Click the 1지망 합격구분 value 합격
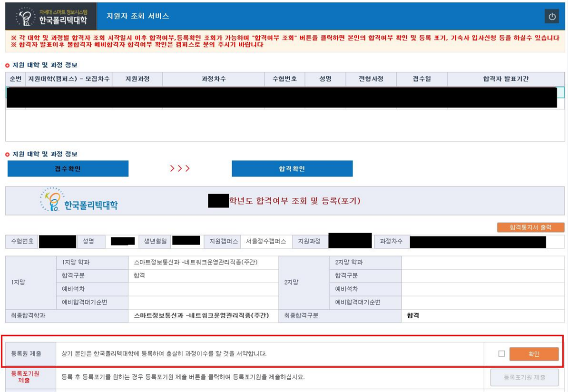The image size is (568, 392). coord(139,276)
